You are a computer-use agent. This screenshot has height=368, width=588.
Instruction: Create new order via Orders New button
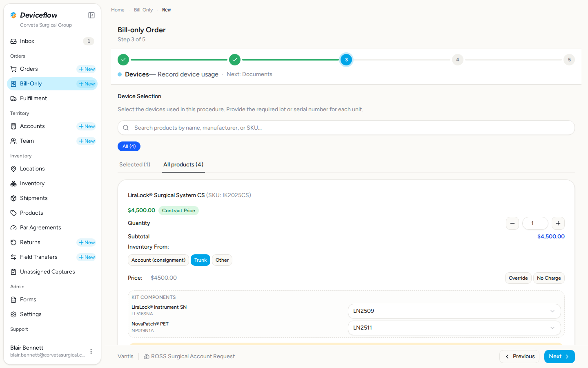(x=87, y=69)
